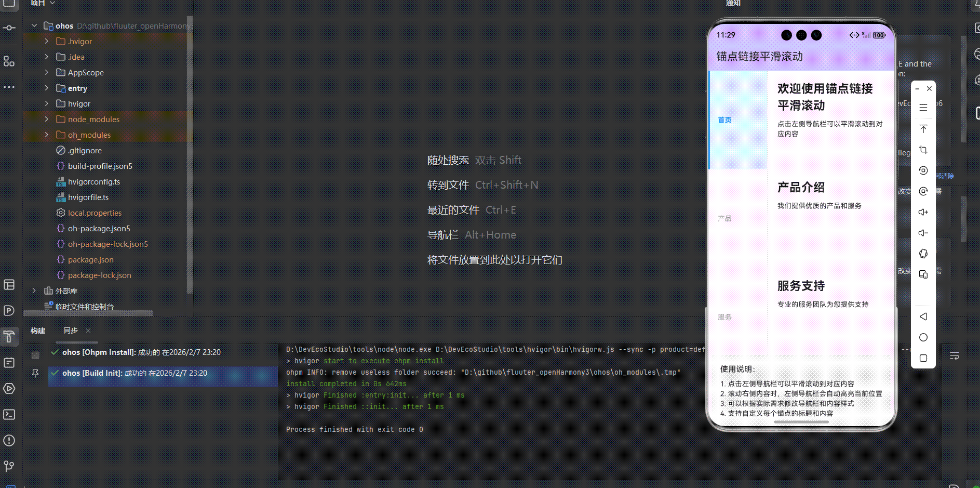
Task: Open oh-package-lock.json5 file
Action: tap(108, 244)
